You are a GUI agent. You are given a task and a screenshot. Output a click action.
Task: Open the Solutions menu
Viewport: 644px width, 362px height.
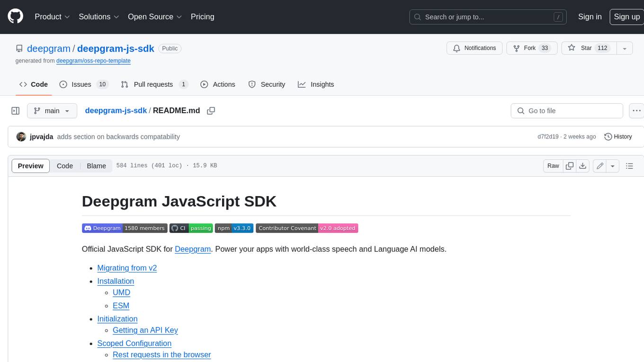[x=99, y=17]
